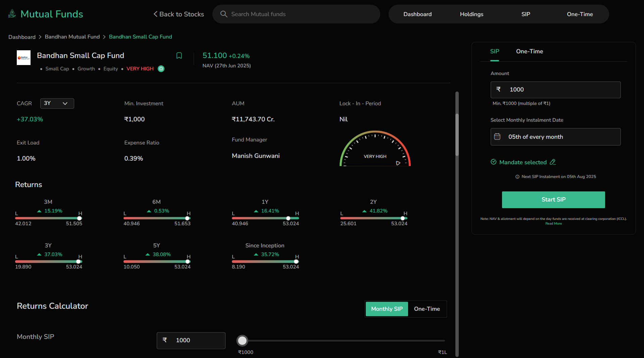The image size is (644, 358).
Task: Click the 5Y return 38.08%
Action: pos(161,254)
